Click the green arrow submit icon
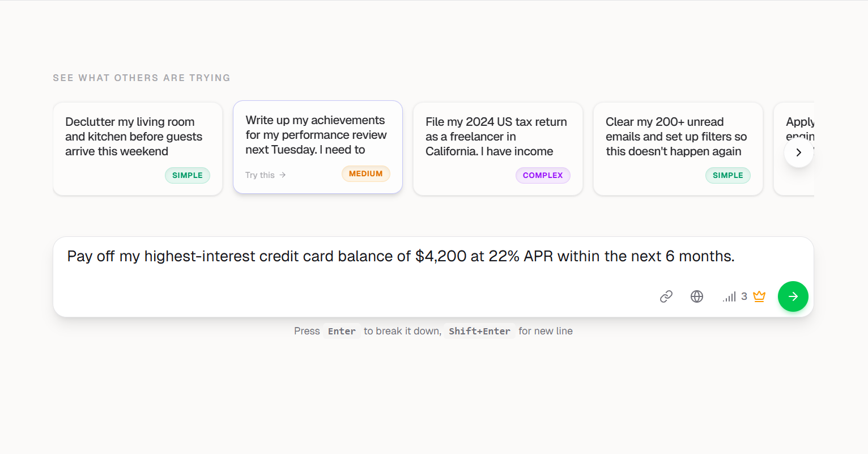 click(x=793, y=296)
